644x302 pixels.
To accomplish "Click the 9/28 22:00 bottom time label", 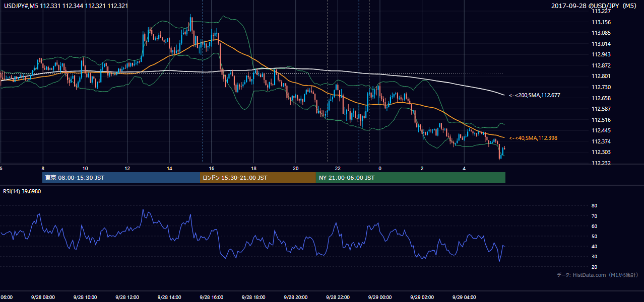I will point(337,297).
